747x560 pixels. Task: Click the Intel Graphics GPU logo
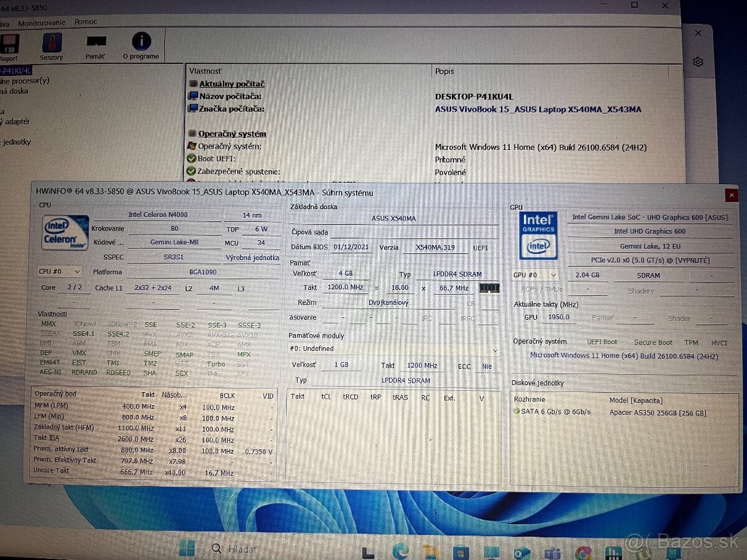(x=538, y=235)
